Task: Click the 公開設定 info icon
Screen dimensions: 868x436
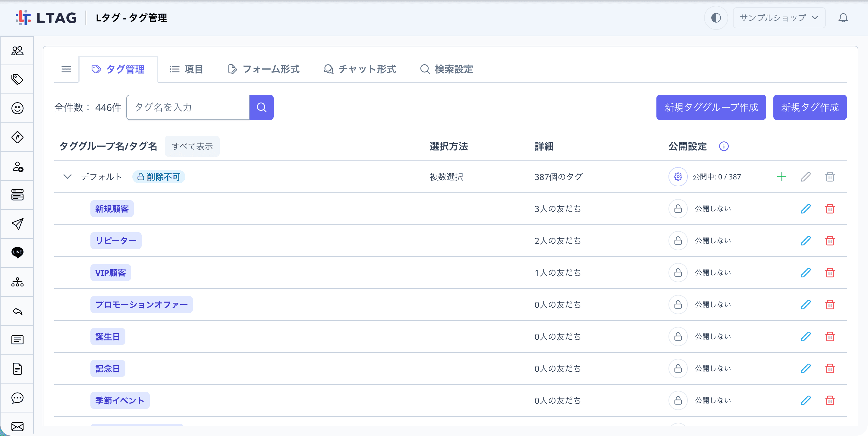Action: coord(723,146)
